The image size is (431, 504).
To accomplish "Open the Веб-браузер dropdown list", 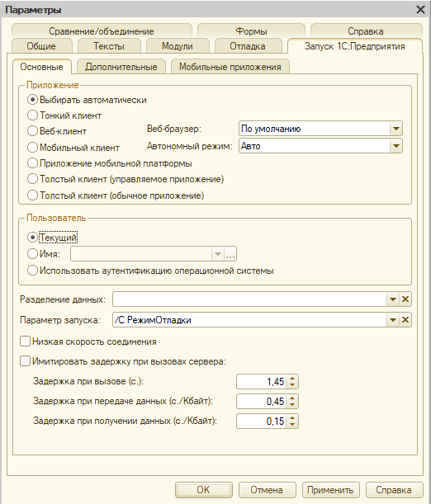I will click(x=396, y=129).
